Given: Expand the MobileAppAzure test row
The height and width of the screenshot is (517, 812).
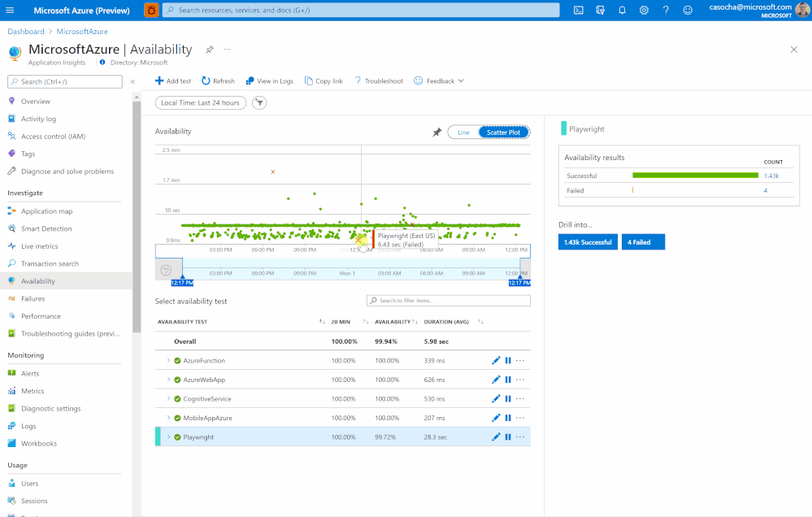Looking at the screenshot, I should (x=168, y=418).
